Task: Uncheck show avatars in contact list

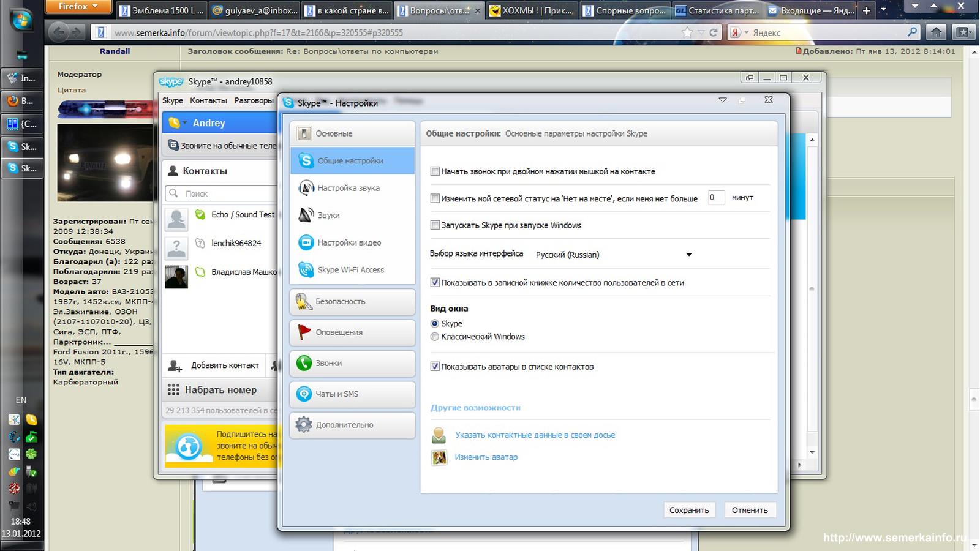Action: click(x=435, y=367)
